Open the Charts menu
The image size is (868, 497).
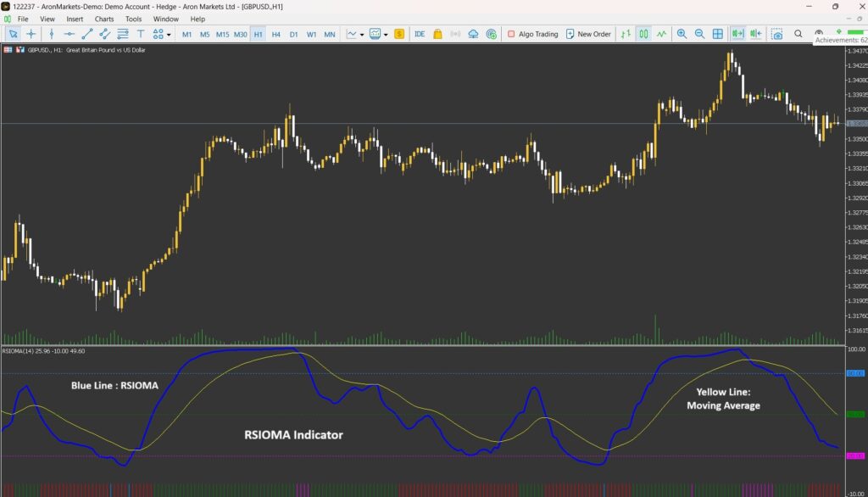pyautogui.click(x=104, y=19)
